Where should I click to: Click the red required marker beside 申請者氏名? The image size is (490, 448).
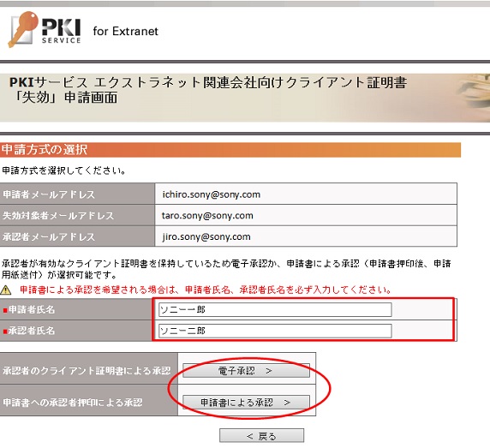(x=5, y=310)
